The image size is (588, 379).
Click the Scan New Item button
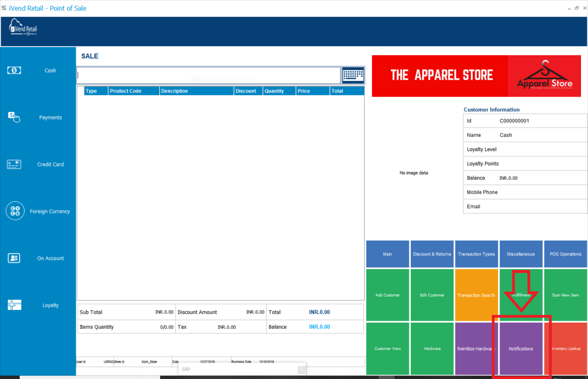[x=565, y=295]
